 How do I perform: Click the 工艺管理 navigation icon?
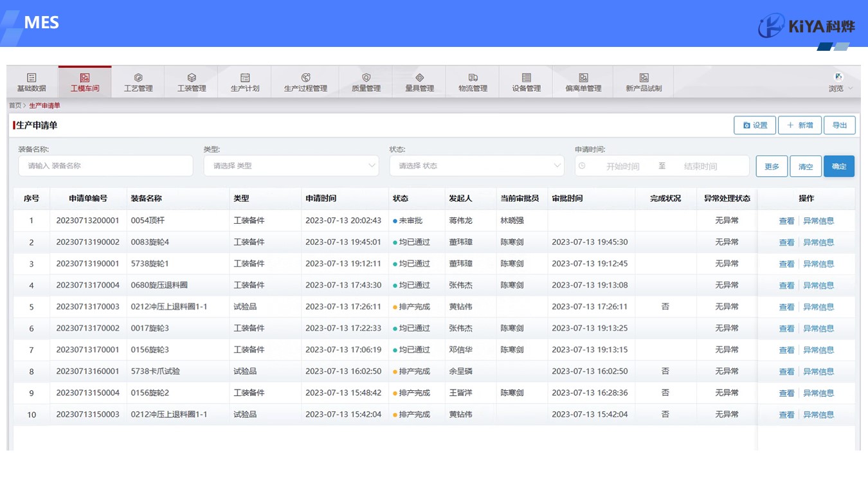coord(138,78)
